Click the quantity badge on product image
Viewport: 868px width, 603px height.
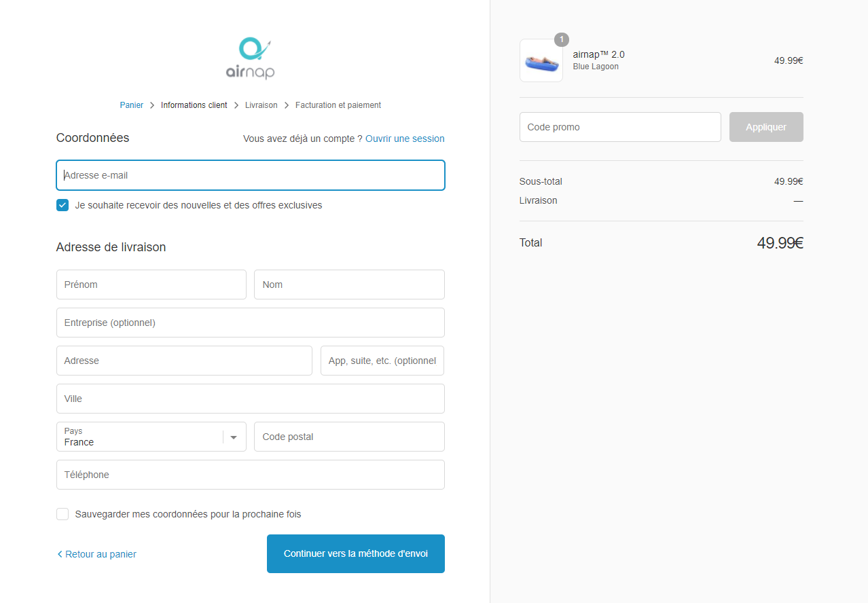(562, 39)
